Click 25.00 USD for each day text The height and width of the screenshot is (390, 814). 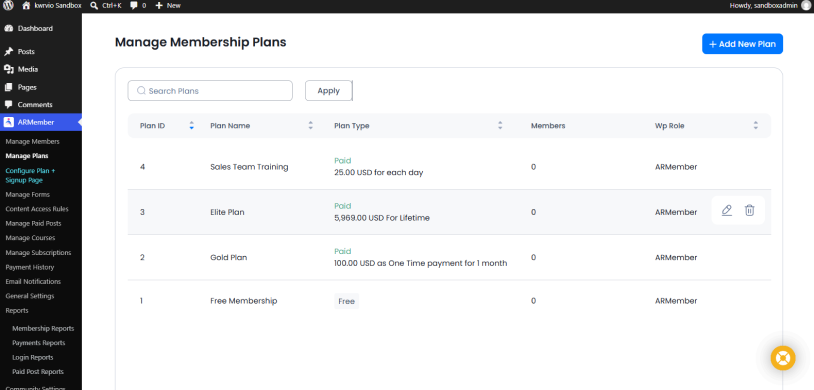pos(378,172)
